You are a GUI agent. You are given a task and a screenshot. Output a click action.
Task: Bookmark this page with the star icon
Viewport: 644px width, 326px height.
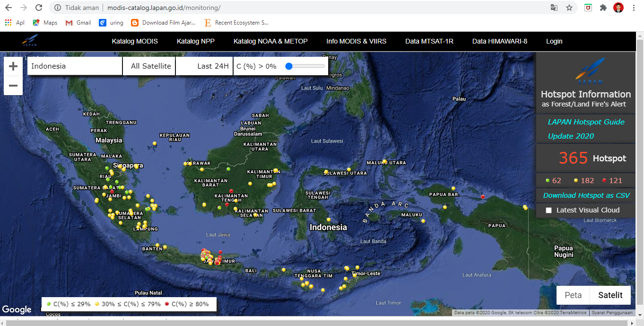569,8
